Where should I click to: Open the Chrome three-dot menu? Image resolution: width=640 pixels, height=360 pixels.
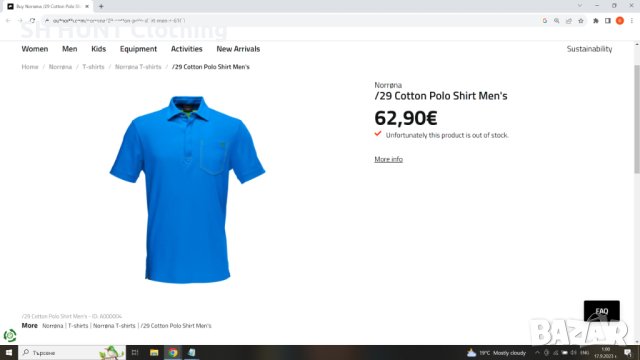coord(631,20)
